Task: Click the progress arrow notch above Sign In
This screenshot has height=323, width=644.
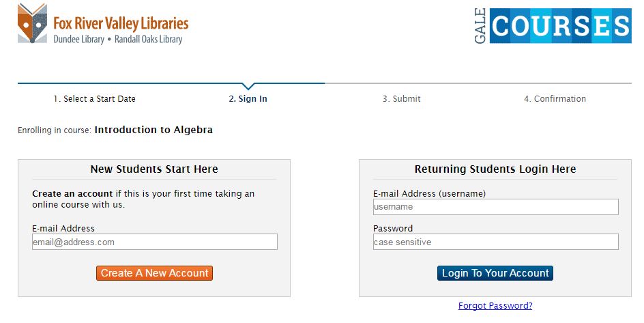Action: [248, 86]
